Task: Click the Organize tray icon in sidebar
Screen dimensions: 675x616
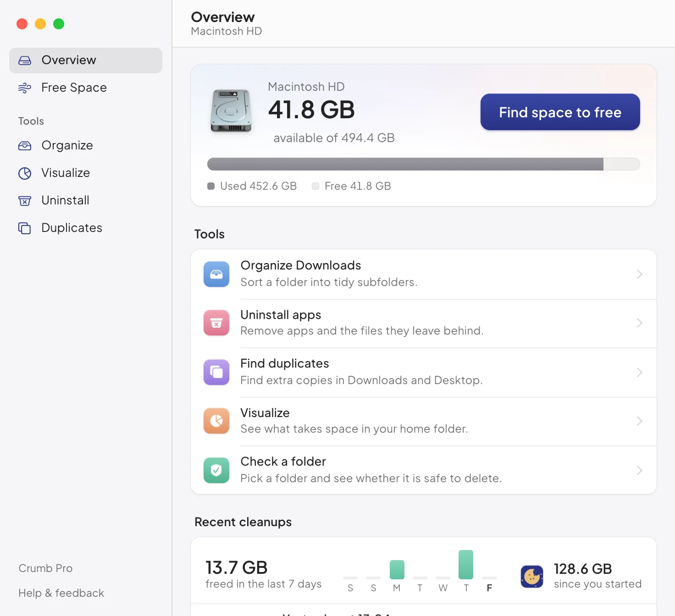Action: (25, 146)
